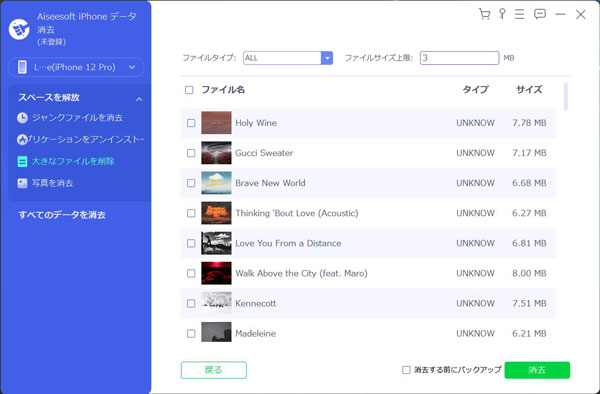Select 写真を消去 menu item
This screenshot has width=600, height=394.
pyautogui.click(x=52, y=183)
